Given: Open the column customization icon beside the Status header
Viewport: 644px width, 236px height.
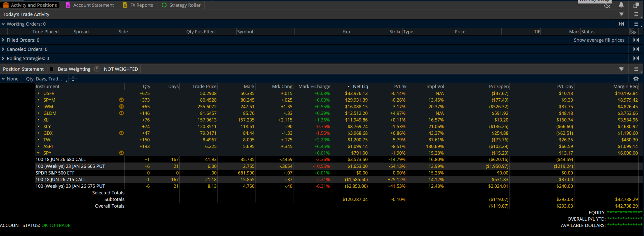Looking at the screenshot, I should 633,32.
